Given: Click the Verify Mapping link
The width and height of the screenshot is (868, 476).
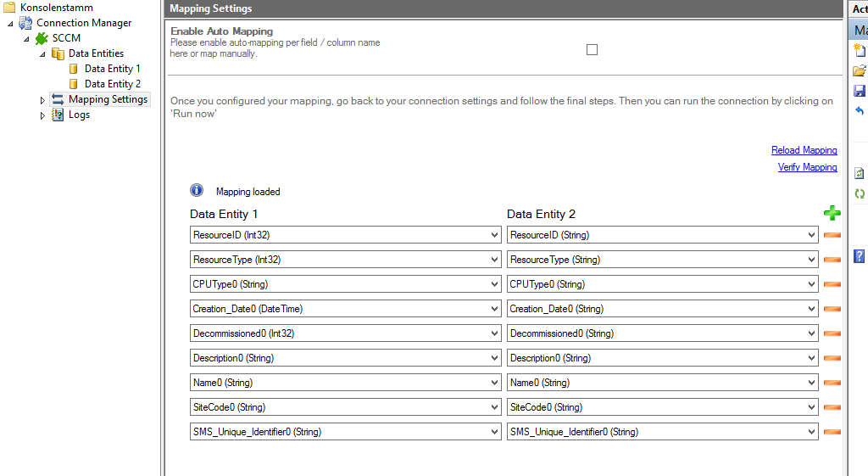Looking at the screenshot, I should coord(807,167).
